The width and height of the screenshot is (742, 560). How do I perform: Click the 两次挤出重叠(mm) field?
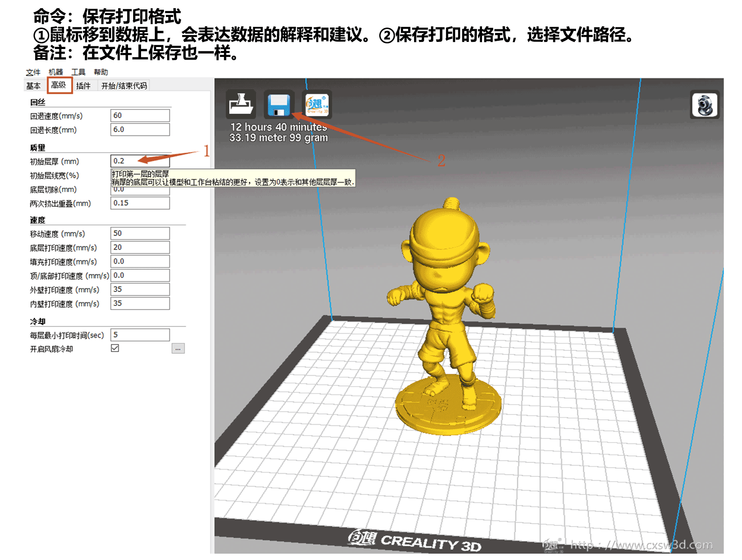point(140,203)
